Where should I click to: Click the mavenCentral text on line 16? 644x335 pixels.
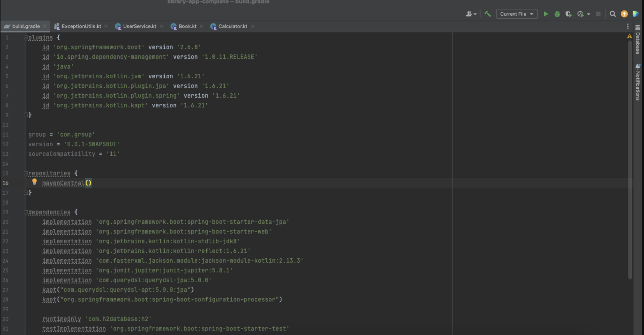[x=63, y=183]
